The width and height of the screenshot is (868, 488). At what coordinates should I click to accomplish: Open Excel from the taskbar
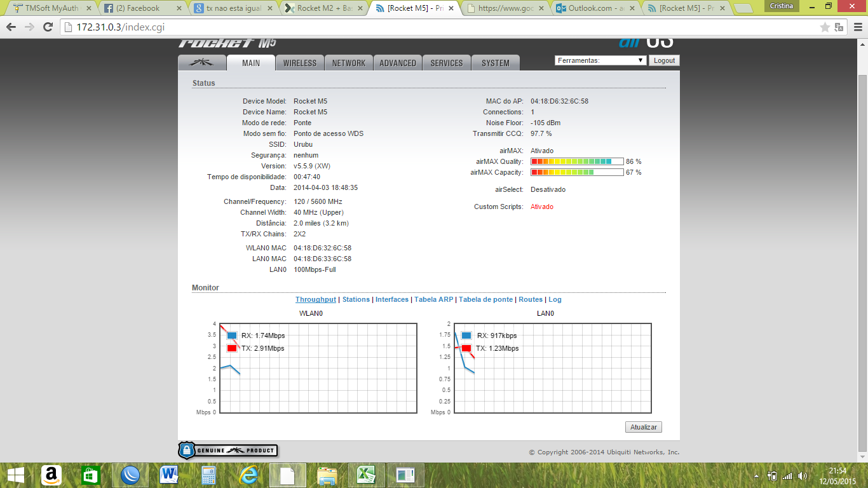366,475
